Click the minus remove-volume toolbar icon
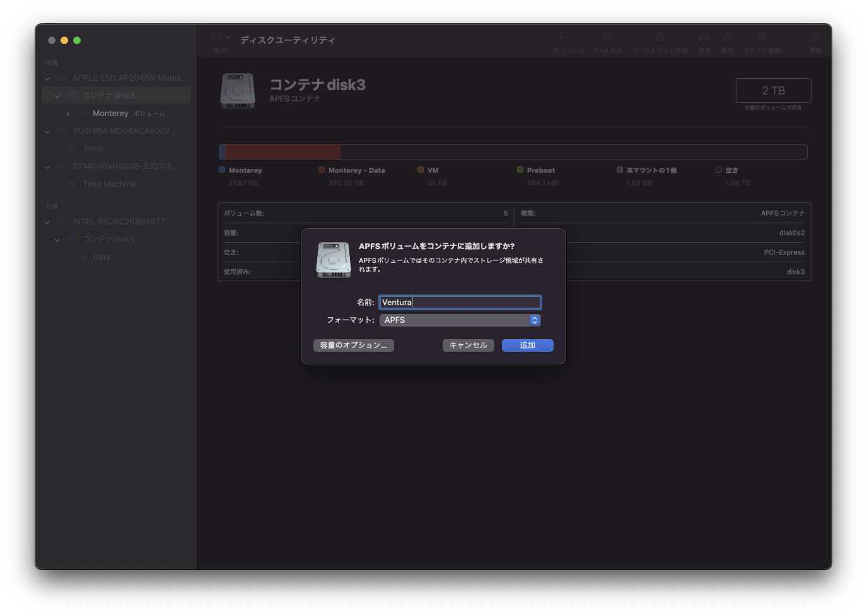867x616 pixels. tap(576, 37)
